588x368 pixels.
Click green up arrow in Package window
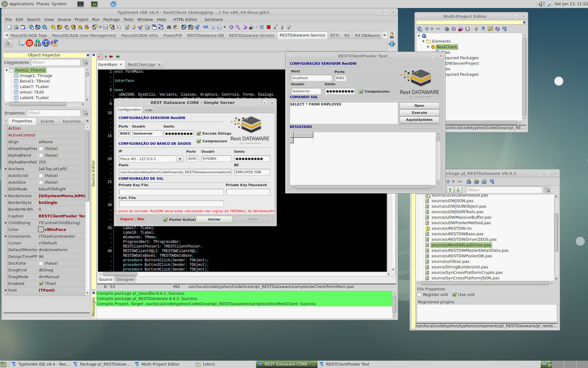pyautogui.click(x=450, y=190)
